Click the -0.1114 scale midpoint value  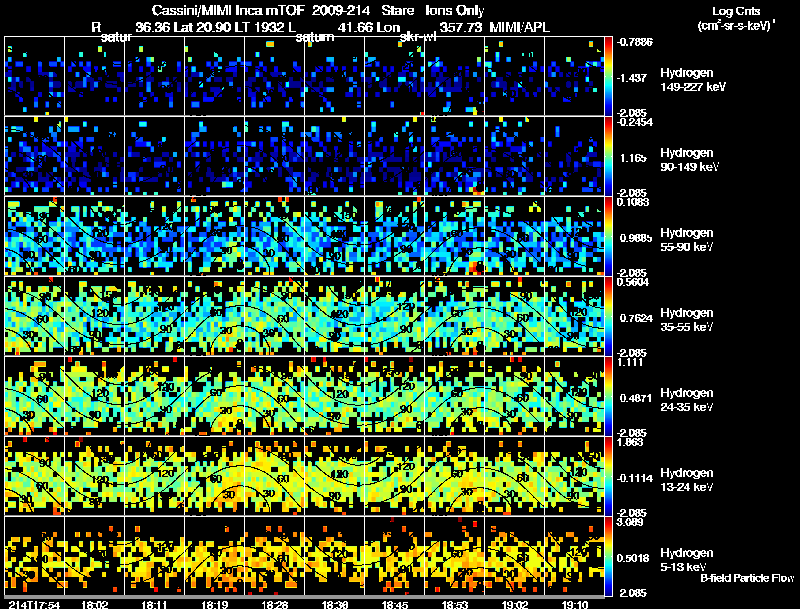point(635,478)
